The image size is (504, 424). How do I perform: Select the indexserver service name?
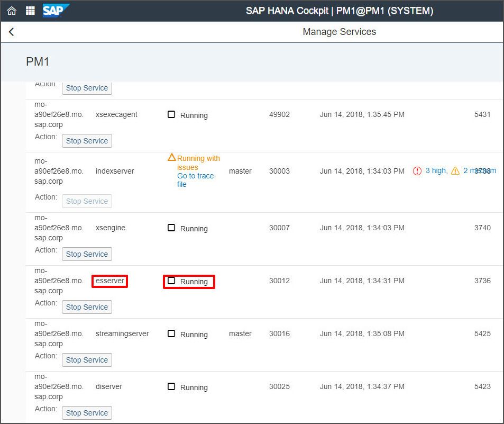click(115, 171)
